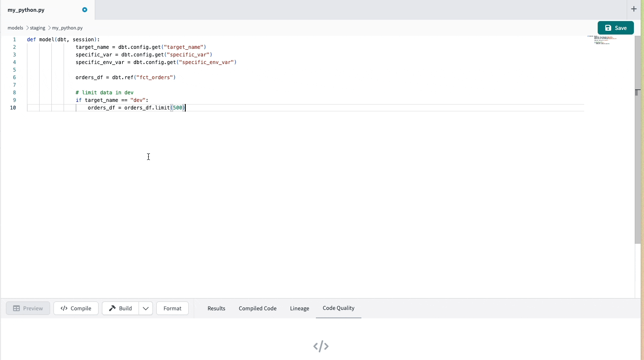This screenshot has width=644, height=360.
Task: Open a new editor tab with the plus icon
Action: tap(634, 8)
